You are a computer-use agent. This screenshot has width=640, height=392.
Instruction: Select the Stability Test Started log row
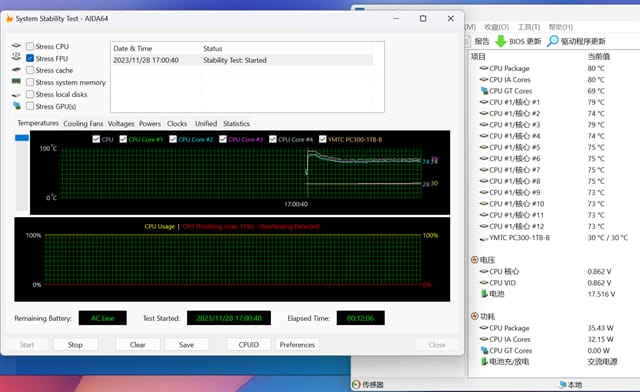[x=242, y=60]
